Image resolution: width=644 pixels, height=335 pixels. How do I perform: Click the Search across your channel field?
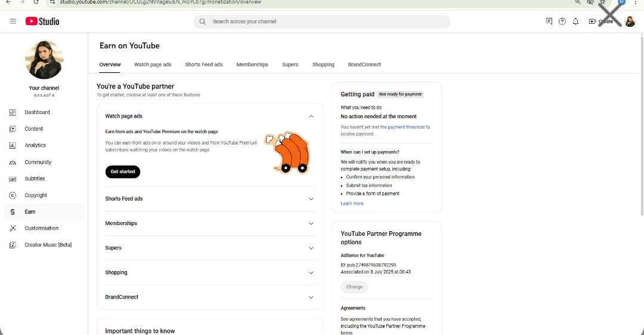321,21
